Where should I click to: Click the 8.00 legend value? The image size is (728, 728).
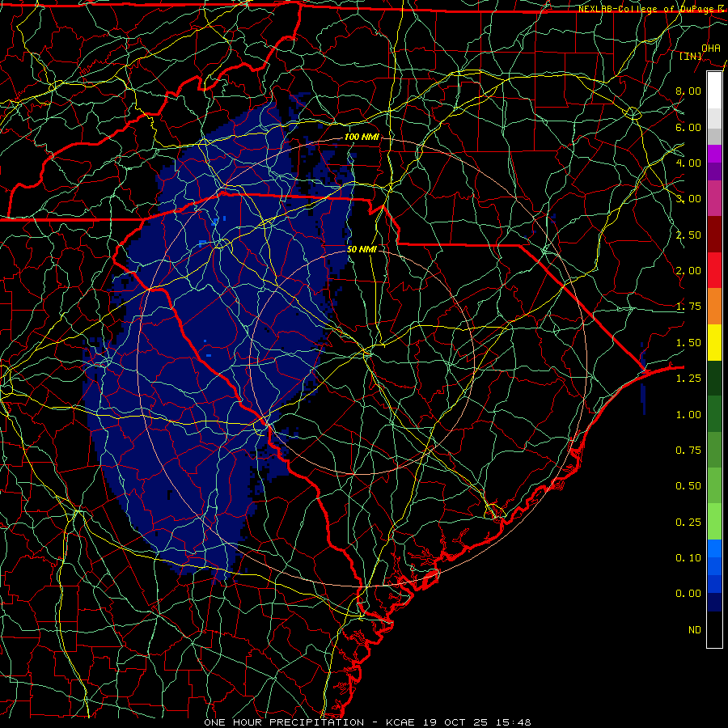[688, 91]
